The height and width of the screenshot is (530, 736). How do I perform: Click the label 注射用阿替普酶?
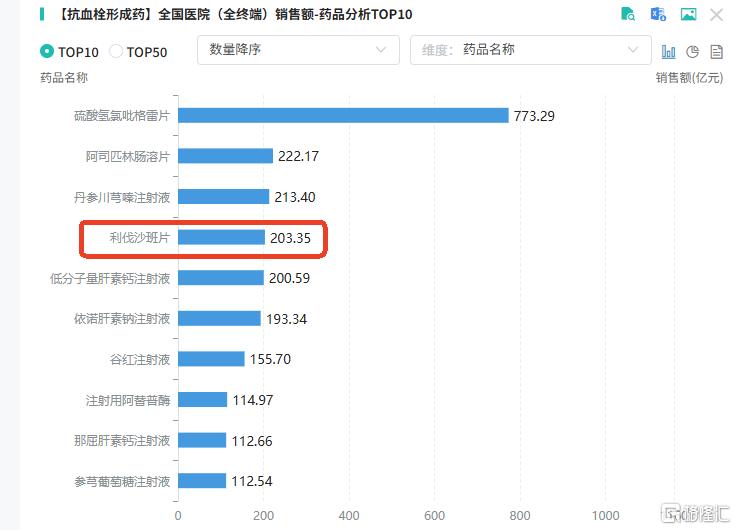[x=128, y=400]
